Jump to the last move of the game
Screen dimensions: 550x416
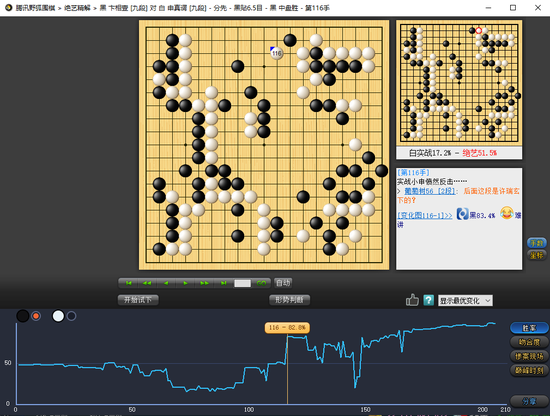[x=223, y=283]
